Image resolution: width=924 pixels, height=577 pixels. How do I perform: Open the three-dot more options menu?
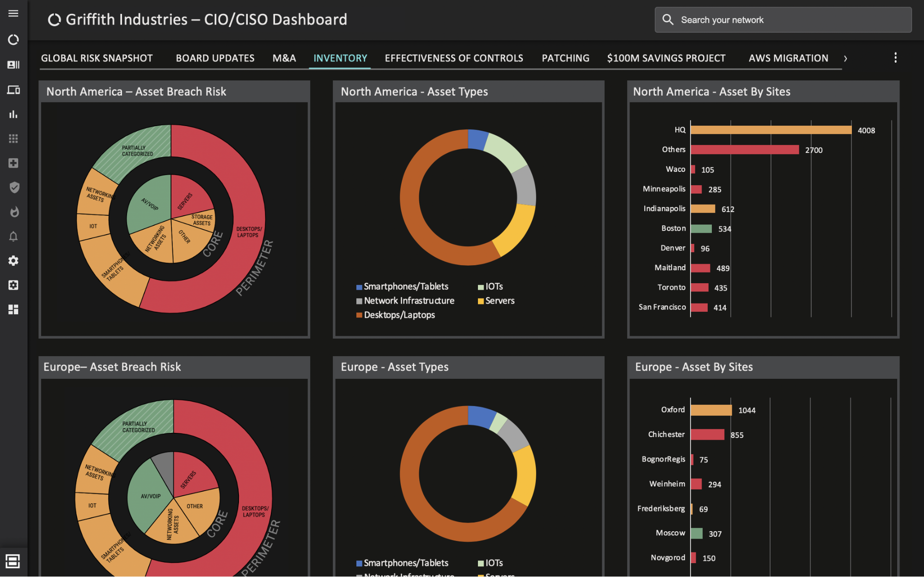tap(895, 58)
